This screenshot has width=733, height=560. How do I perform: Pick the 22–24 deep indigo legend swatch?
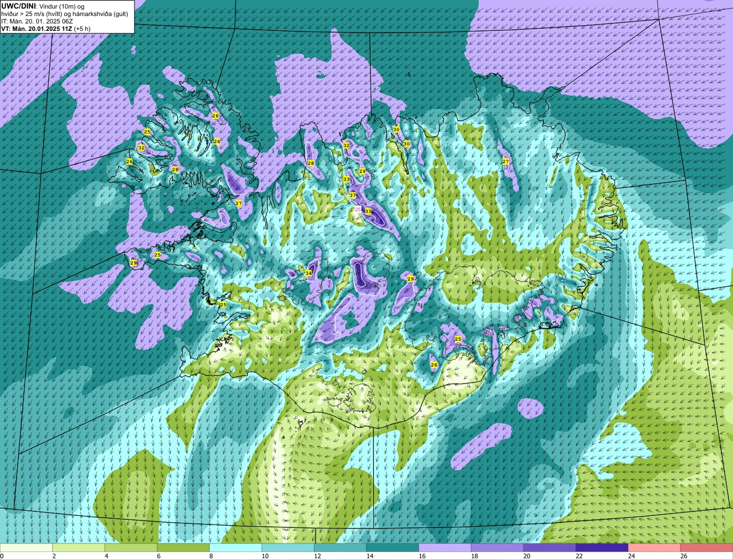tap(602, 548)
